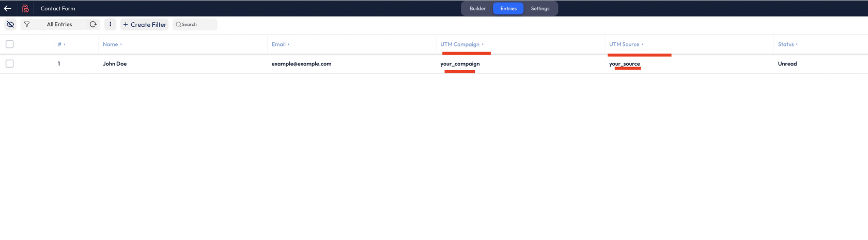Tick the select-all header checkbox

point(9,44)
